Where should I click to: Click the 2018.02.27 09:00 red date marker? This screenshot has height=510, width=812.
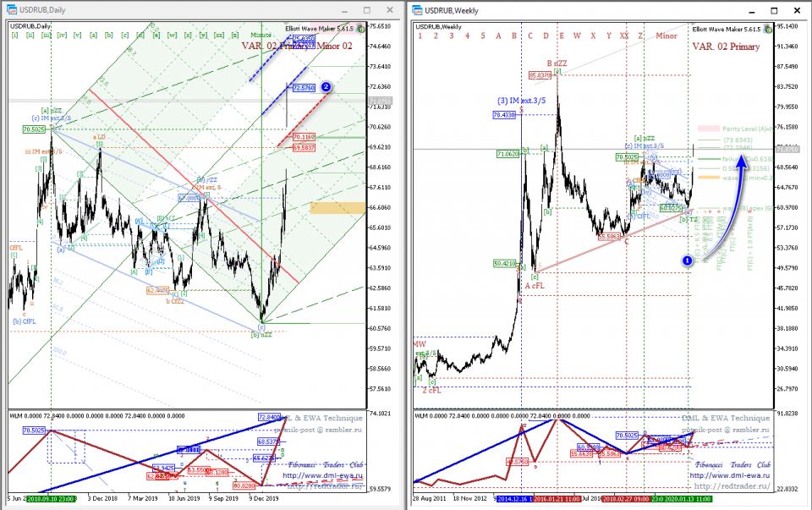(x=626, y=499)
